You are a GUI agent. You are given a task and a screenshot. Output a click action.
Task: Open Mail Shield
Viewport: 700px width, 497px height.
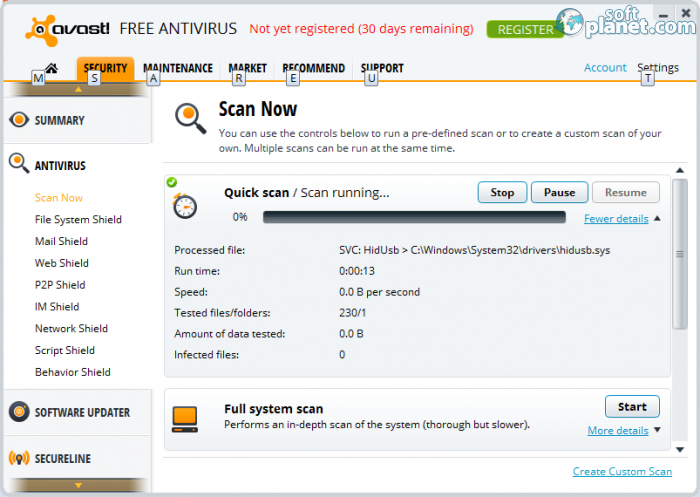(61, 241)
